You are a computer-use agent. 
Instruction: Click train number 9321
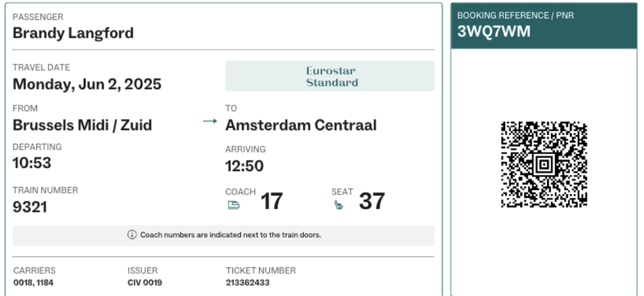tap(30, 207)
